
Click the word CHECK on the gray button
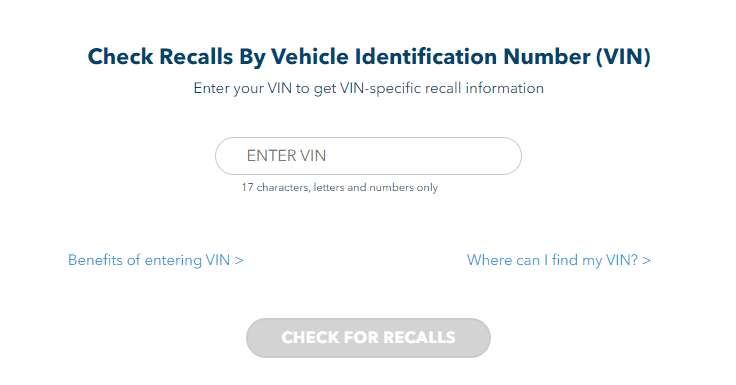[310, 338]
